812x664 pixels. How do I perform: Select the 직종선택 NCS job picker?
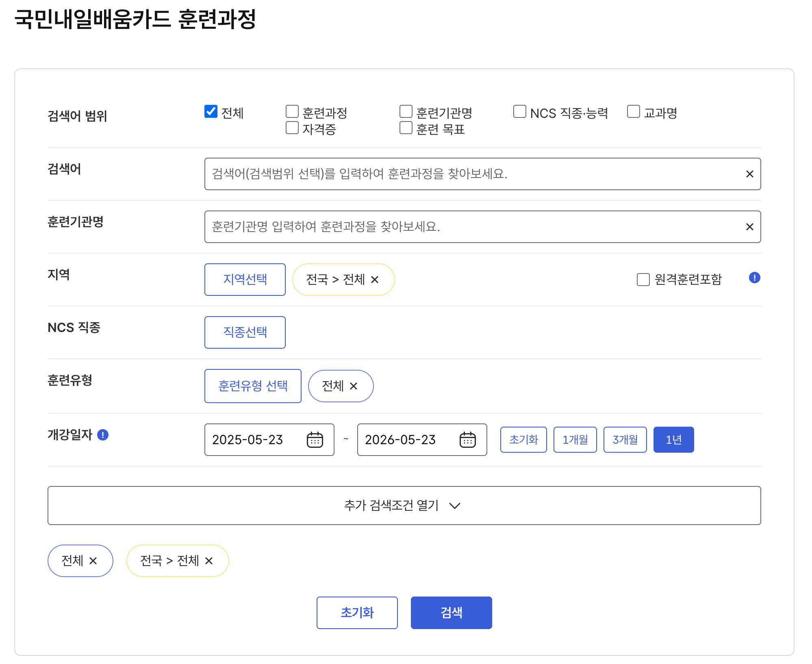tap(245, 332)
